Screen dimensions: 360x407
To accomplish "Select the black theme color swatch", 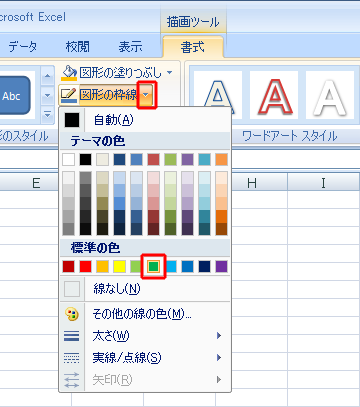I will 85,160.
